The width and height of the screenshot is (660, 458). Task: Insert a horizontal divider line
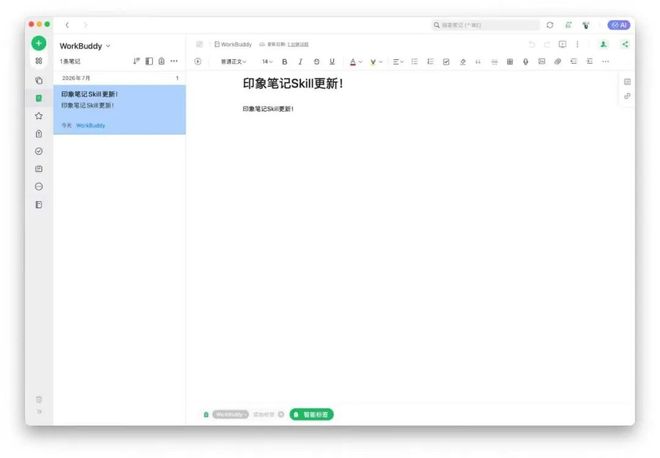[x=494, y=62]
